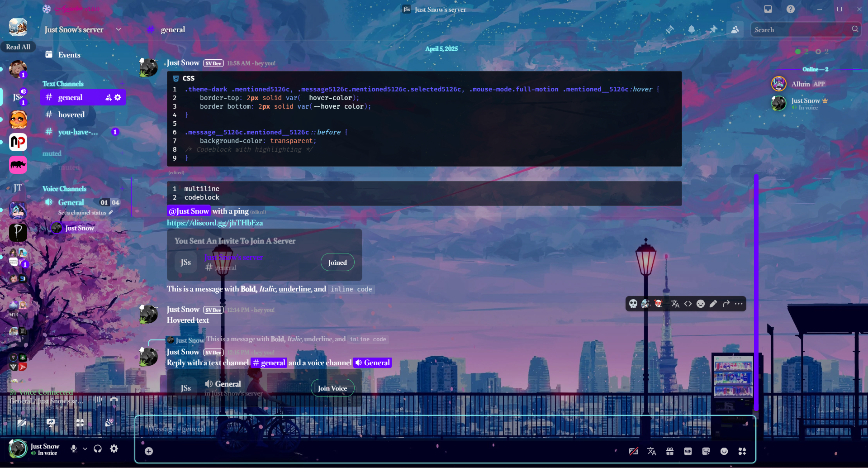Open the Inbox icon in title bar

click(x=768, y=9)
